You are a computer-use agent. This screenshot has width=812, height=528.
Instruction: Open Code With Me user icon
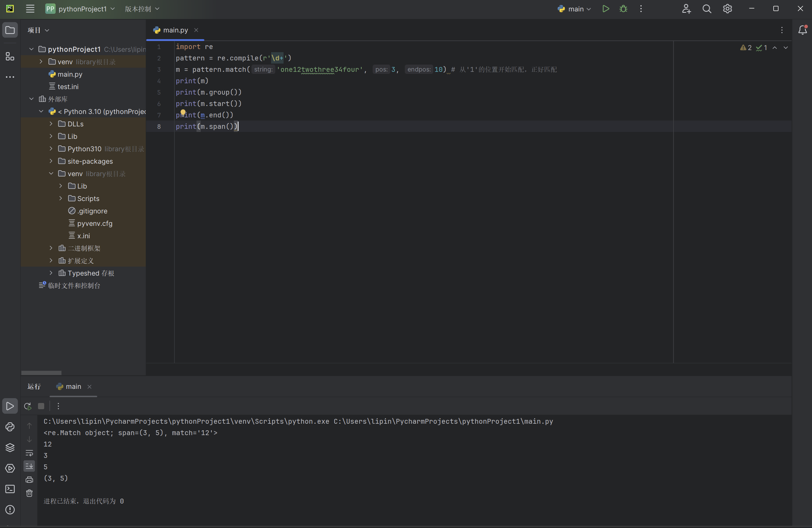click(686, 9)
